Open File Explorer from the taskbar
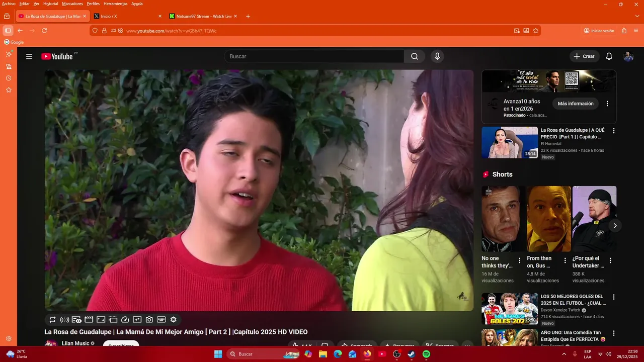 point(323,354)
